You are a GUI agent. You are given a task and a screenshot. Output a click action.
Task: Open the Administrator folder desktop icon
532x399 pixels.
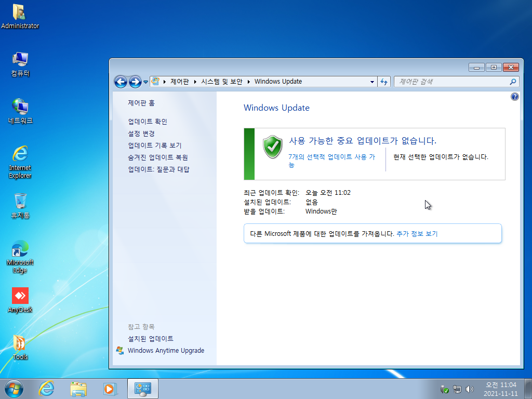pos(20,16)
